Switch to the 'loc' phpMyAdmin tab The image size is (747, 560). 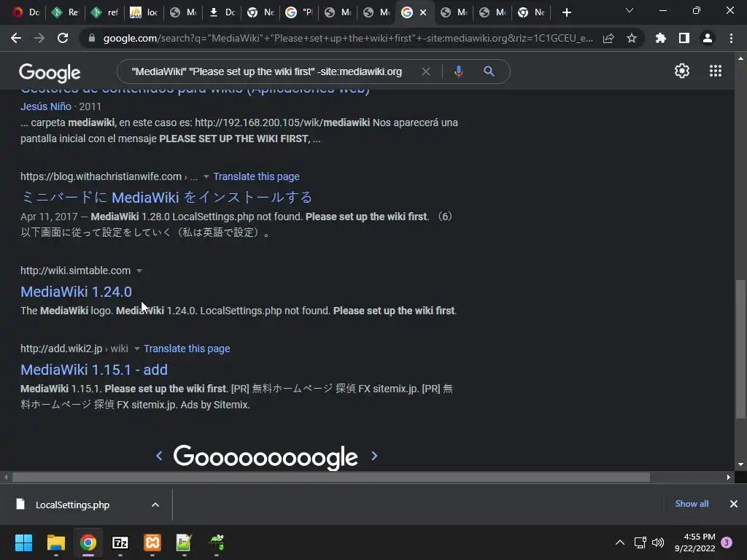point(144,12)
